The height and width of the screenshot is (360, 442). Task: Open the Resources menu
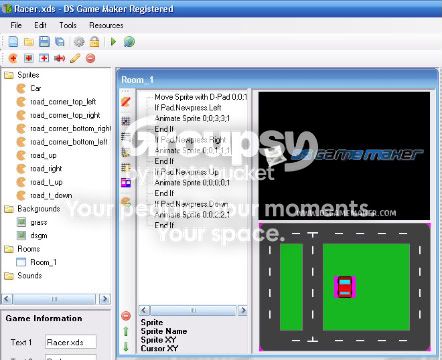tap(106, 25)
